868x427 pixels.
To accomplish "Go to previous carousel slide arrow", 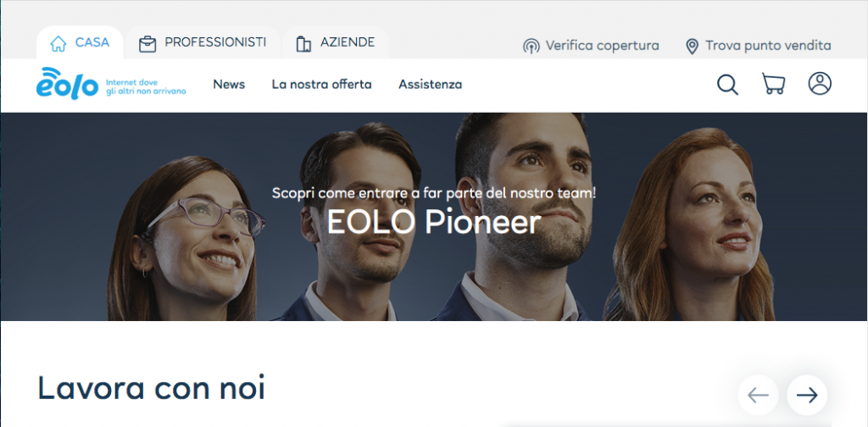I will 758,395.
